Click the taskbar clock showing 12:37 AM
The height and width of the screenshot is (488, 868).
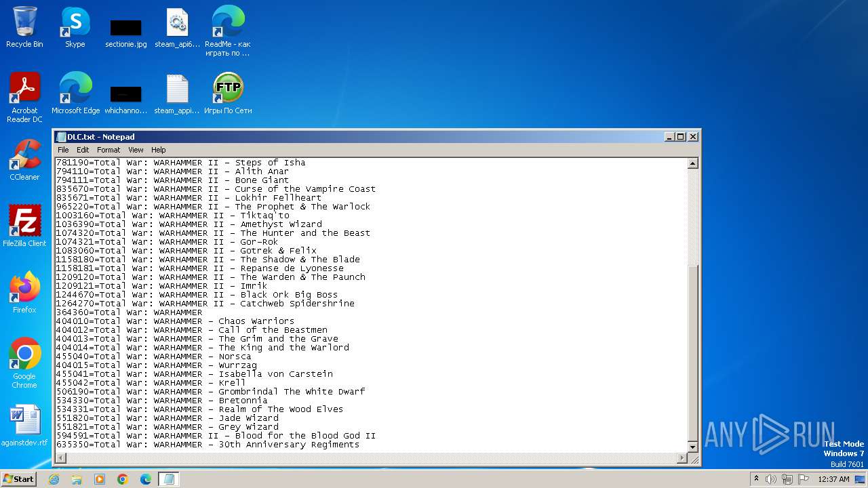(833, 479)
